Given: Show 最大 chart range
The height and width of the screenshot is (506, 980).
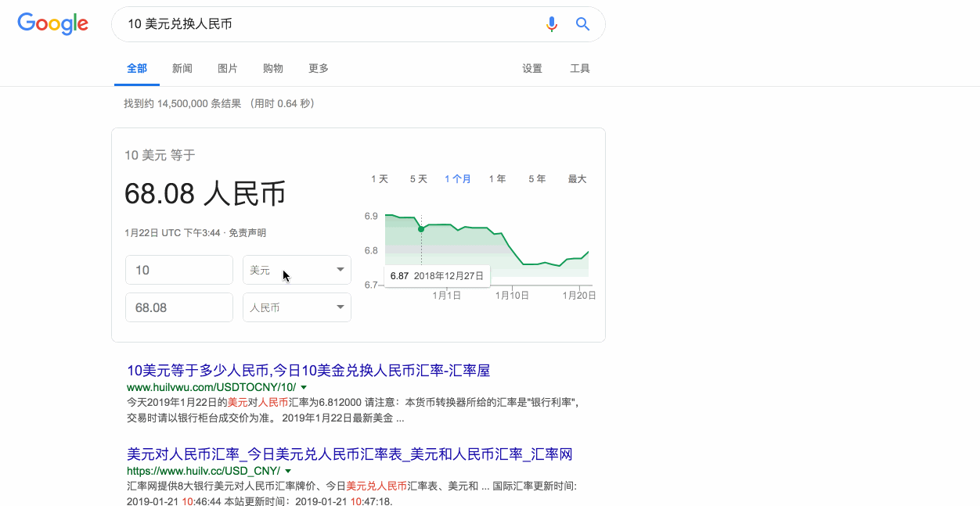Looking at the screenshot, I should pyautogui.click(x=577, y=179).
